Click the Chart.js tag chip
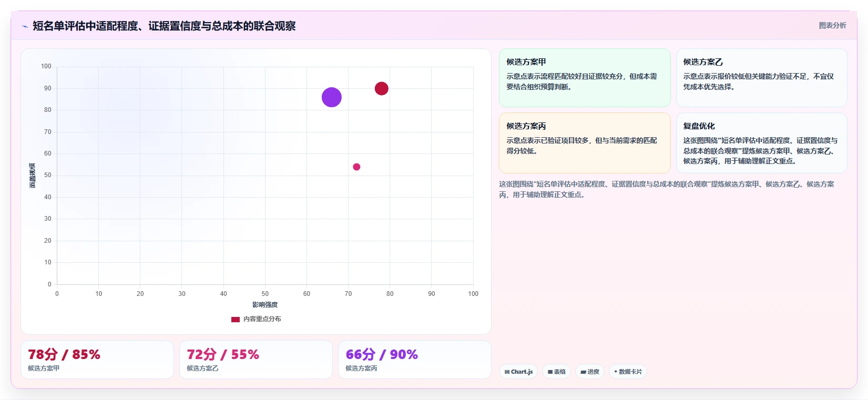This screenshot has height=400, width=868. [x=518, y=372]
